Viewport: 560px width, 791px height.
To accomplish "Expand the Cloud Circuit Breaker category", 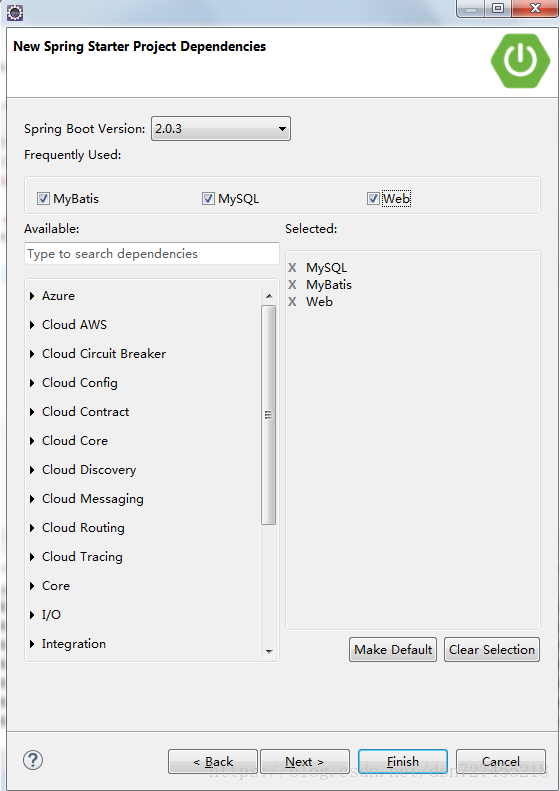I will (32, 354).
